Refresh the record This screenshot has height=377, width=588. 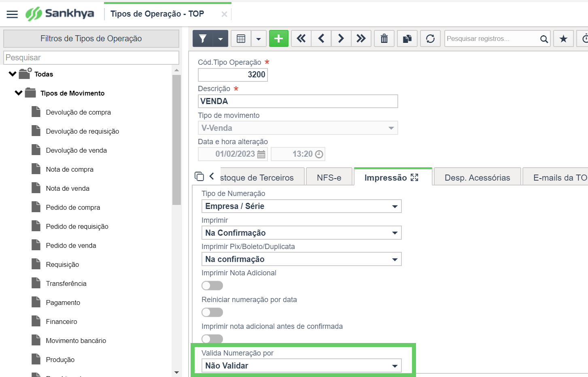coord(430,38)
